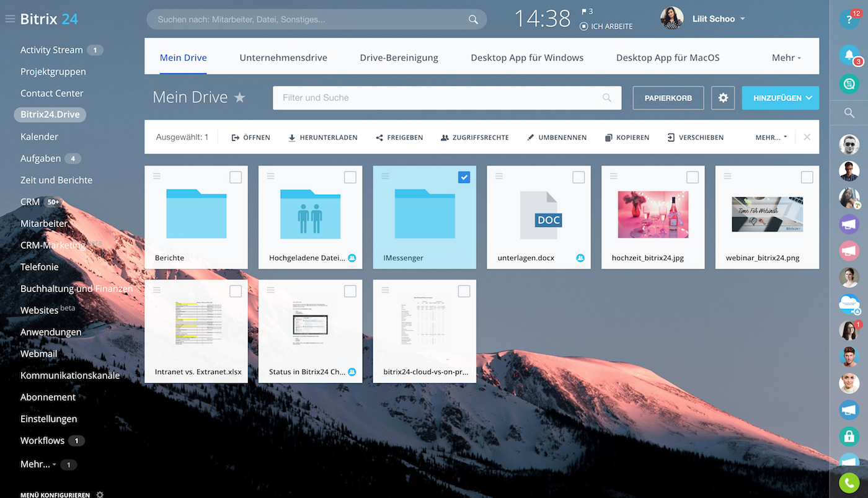The width and height of the screenshot is (868, 498).
Task: Click the search magnifier in top search bar
Action: (473, 20)
